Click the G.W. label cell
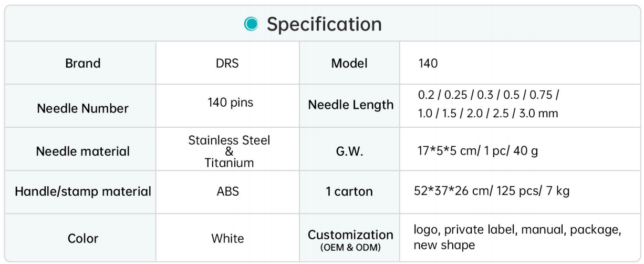Screen dimensions: 644x264 click(x=350, y=151)
